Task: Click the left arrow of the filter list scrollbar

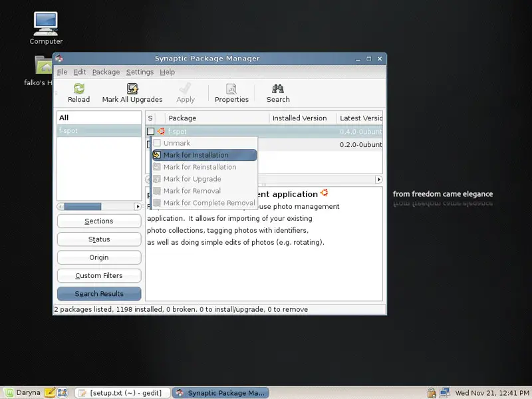Action: 61,207
